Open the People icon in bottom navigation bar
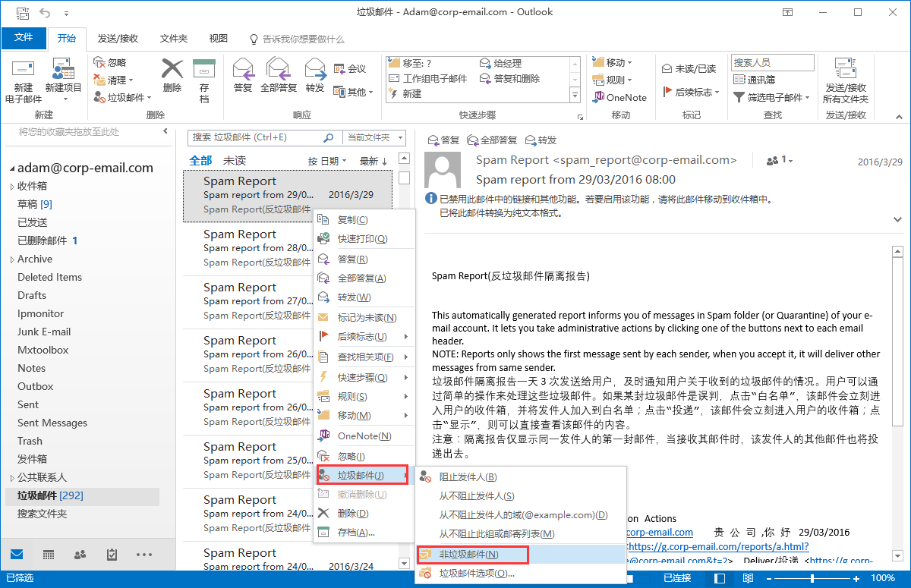The height and width of the screenshot is (588, 911). click(80, 555)
